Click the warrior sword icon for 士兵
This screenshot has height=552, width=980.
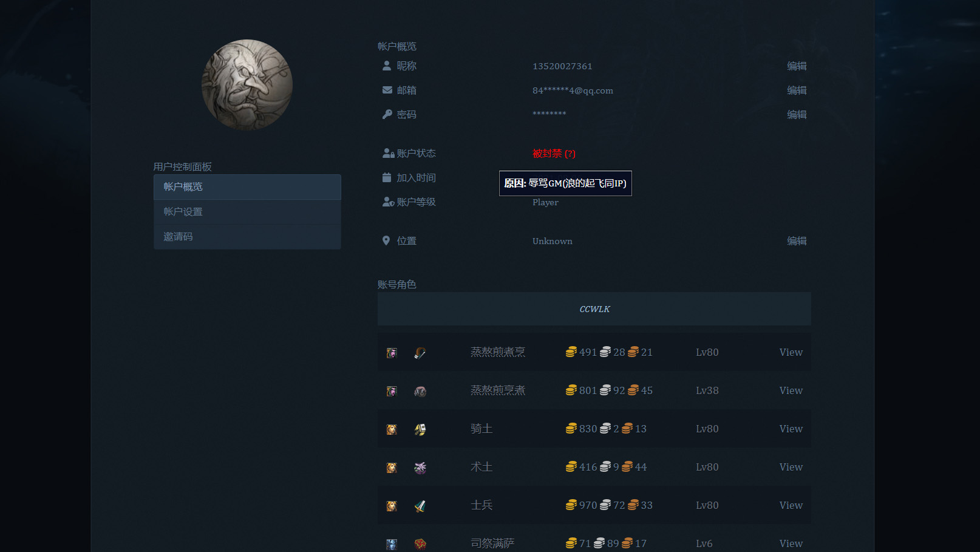[420, 506]
